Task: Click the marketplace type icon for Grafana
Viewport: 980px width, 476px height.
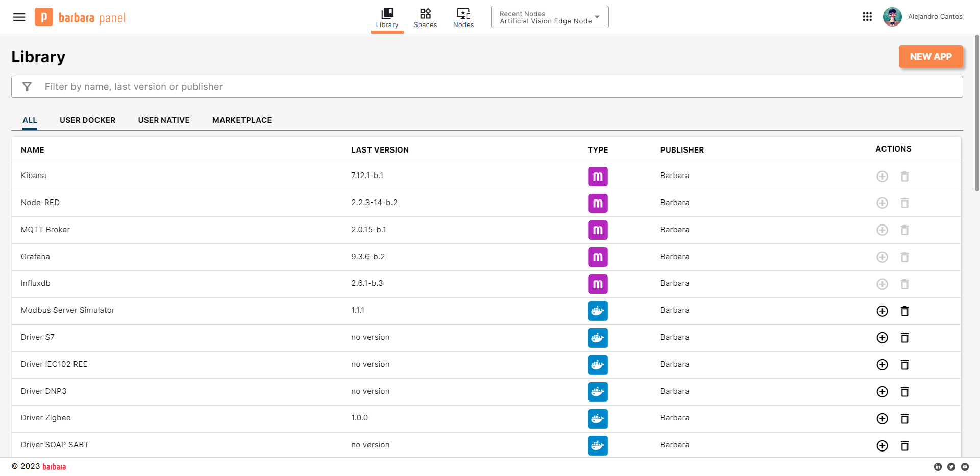Action: coord(597,257)
